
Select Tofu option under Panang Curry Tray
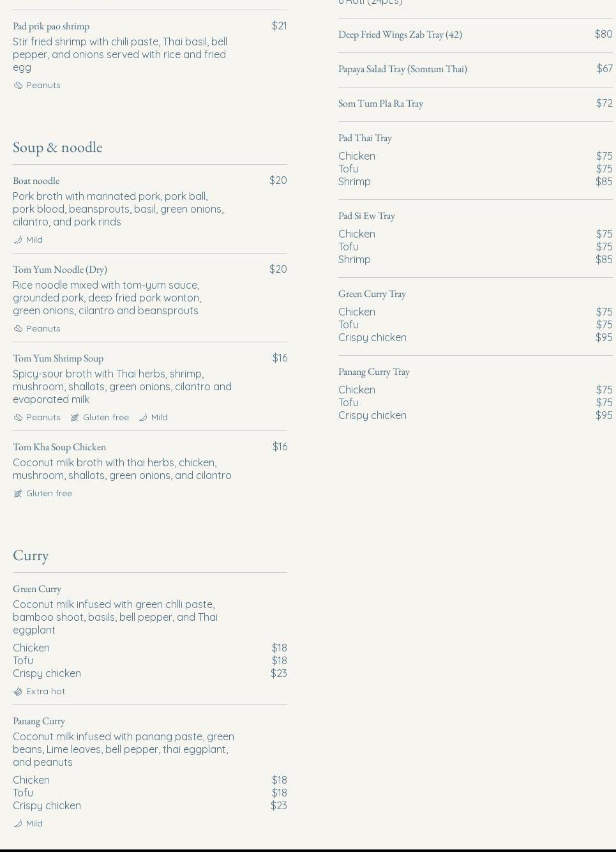[476, 402]
